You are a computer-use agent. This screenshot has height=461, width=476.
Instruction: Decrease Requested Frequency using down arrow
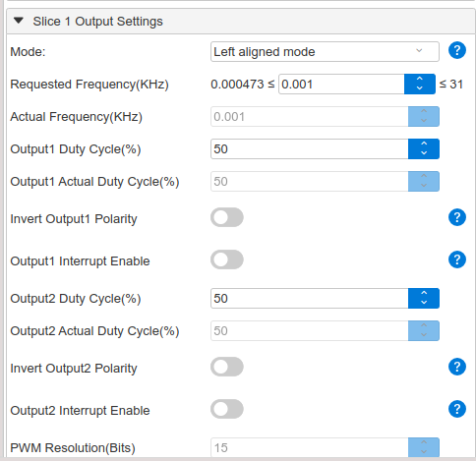pos(420,88)
